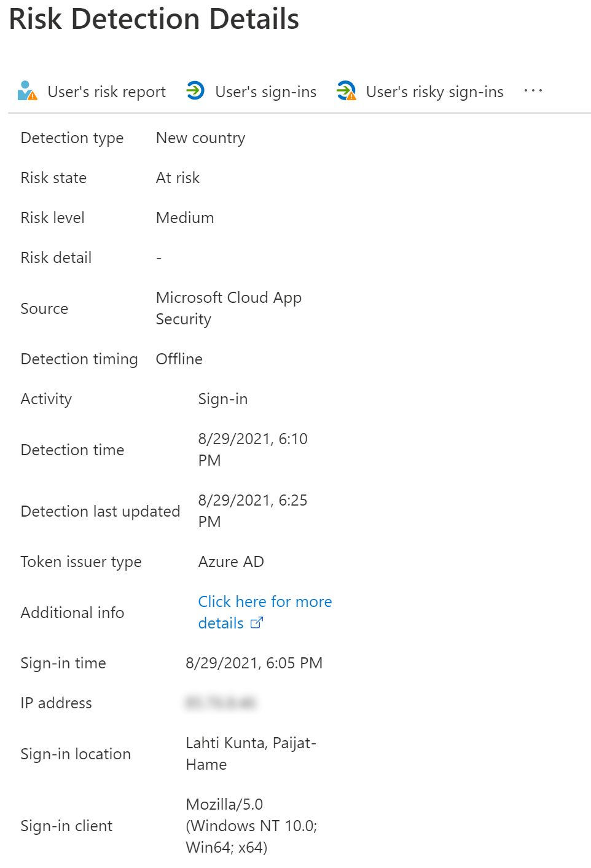591x868 pixels.
Task: Click the User's risky sign-ins warning icon
Action: (346, 91)
